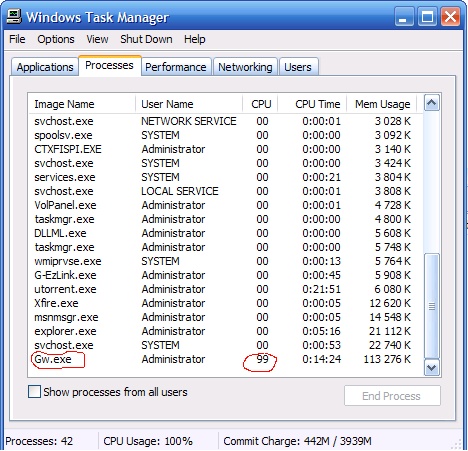This screenshot has width=468, height=451.
Task: Click the Processes: 42 status entry
Action: click(39, 441)
